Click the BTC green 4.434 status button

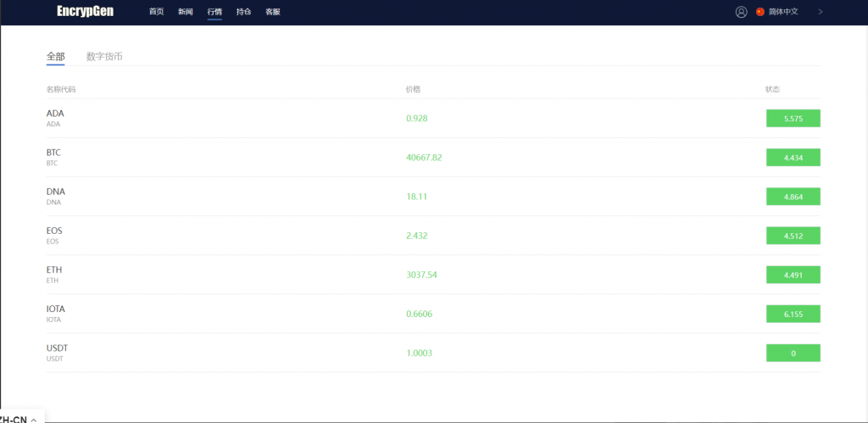pyautogui.click(x=793, y=158)
